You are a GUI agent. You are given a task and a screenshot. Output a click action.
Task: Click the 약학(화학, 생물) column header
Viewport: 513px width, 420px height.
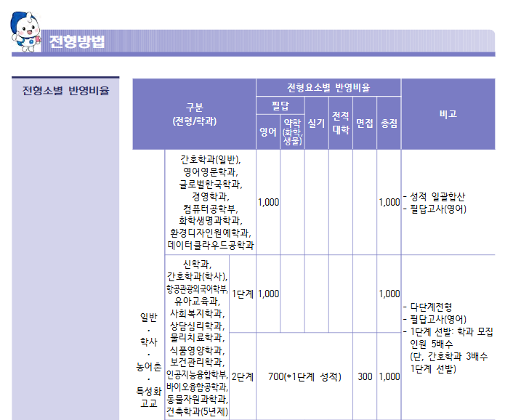pyautogui.click(x=293, y=132)
